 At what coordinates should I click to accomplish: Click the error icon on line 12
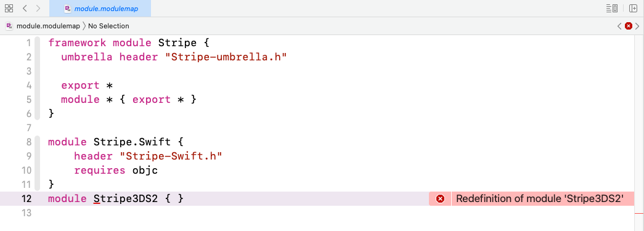point(440,199)
